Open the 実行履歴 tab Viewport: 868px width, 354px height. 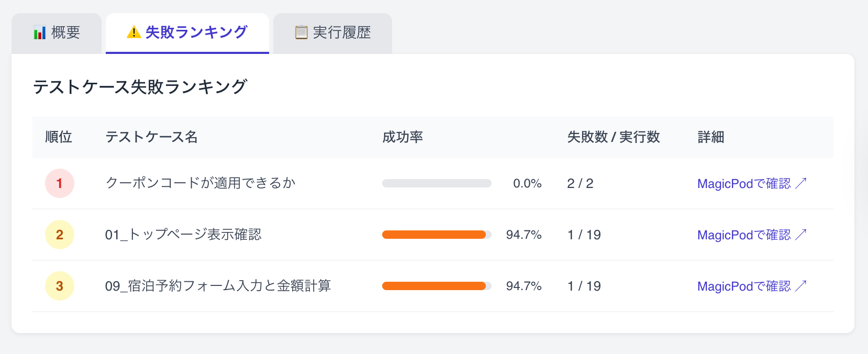(x=332, y=33)
